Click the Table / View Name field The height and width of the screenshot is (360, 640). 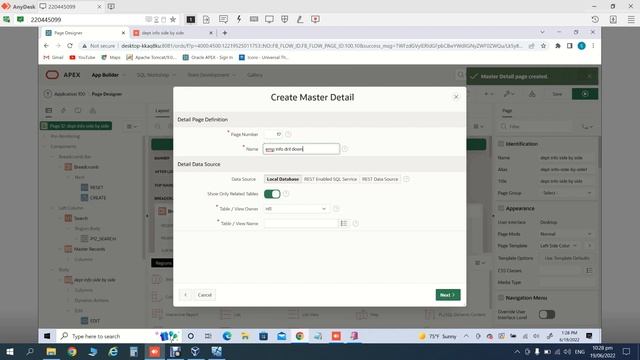tap(301, 223)
